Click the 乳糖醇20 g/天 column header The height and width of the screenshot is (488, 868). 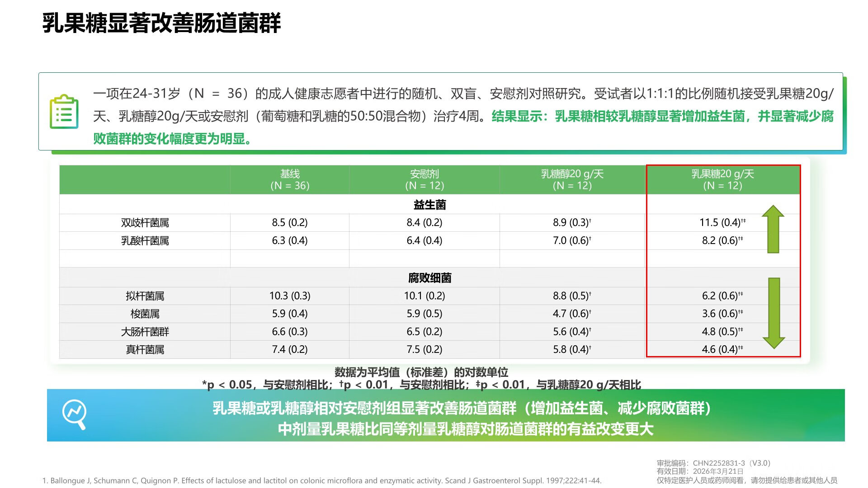(572, 180)
